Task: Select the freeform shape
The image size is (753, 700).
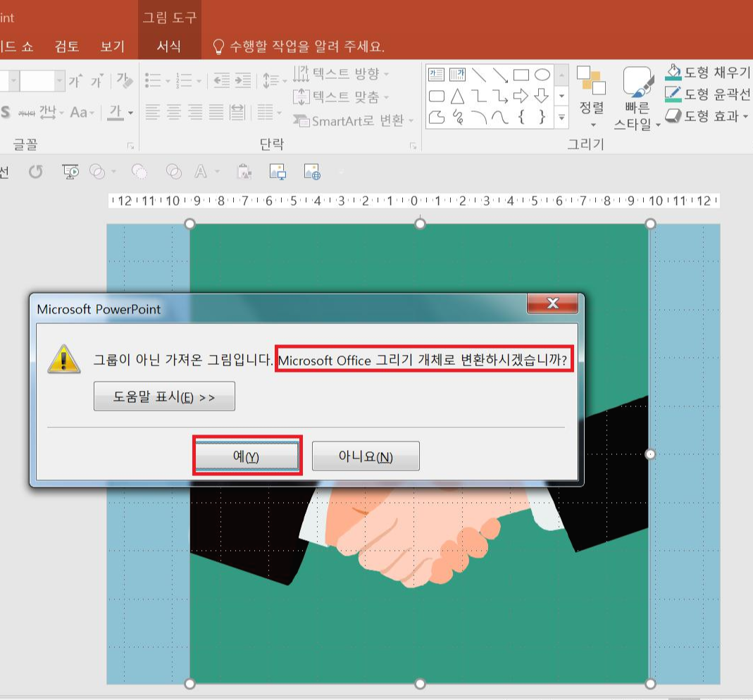Action: point(436,117)
